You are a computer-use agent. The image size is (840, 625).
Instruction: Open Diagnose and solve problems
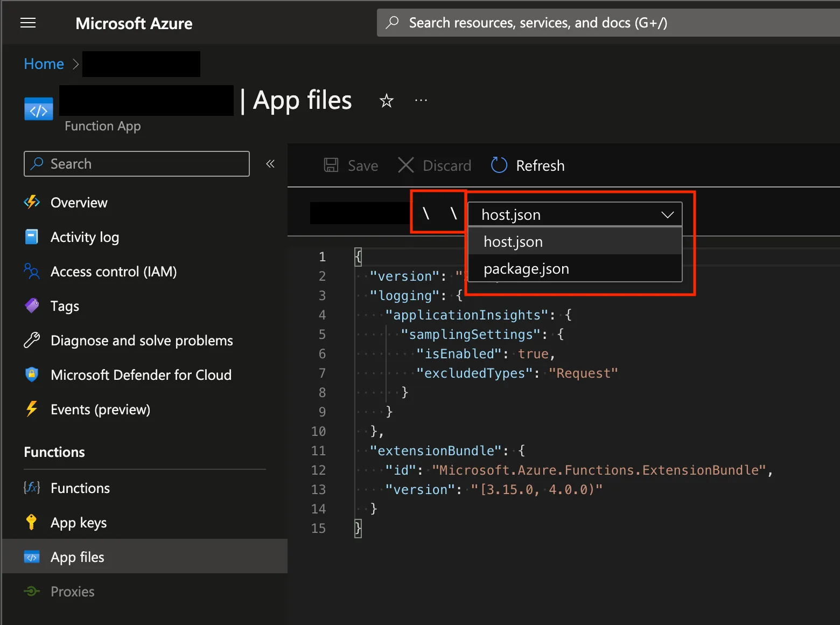[x=141, y=341]
